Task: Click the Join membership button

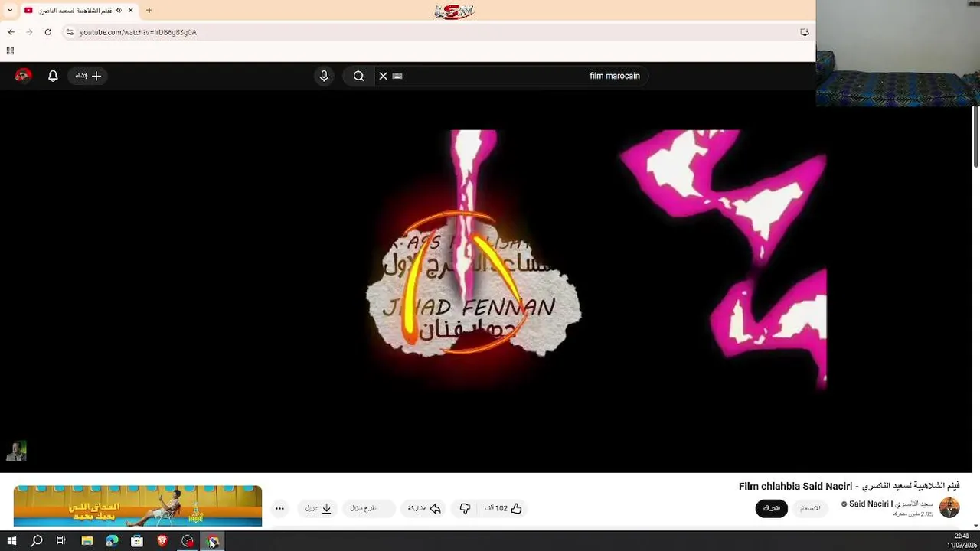Action: 810,508
